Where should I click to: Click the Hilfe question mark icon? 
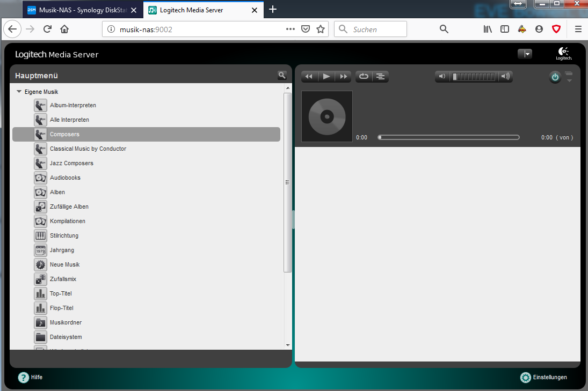click(x=23, y=377)
